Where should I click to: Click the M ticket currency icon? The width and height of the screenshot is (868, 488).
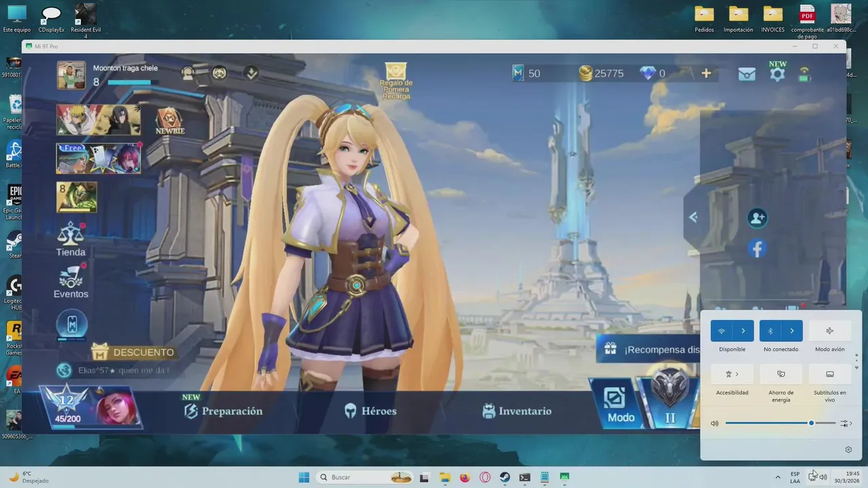518,73
